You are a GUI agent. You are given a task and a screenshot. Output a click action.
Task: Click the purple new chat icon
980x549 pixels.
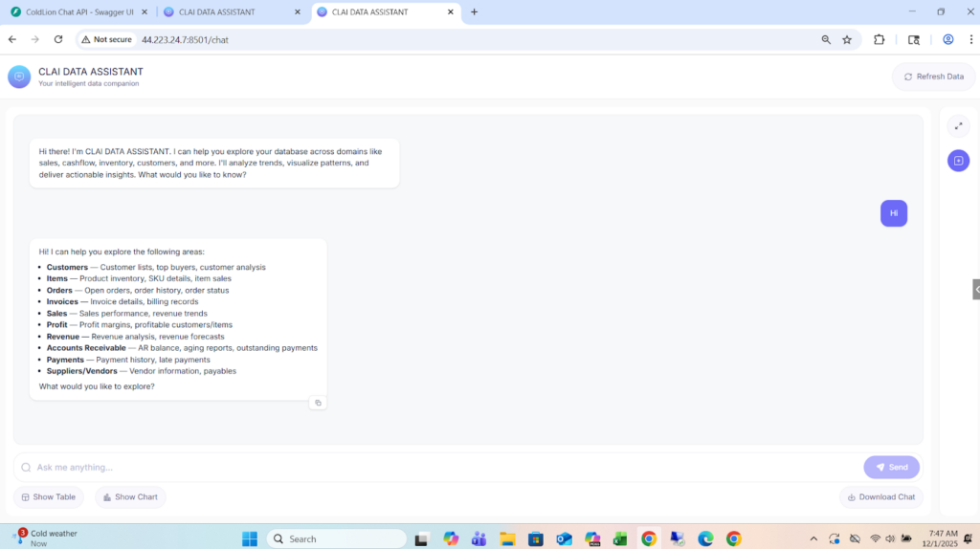(x=958, y=161)
